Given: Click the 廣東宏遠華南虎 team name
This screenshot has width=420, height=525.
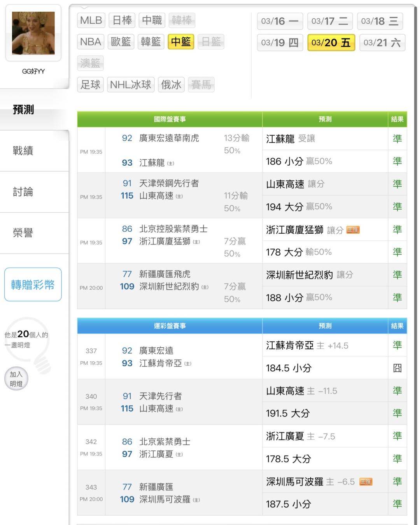Looking at the screenshot, I should tap(169, 138).
